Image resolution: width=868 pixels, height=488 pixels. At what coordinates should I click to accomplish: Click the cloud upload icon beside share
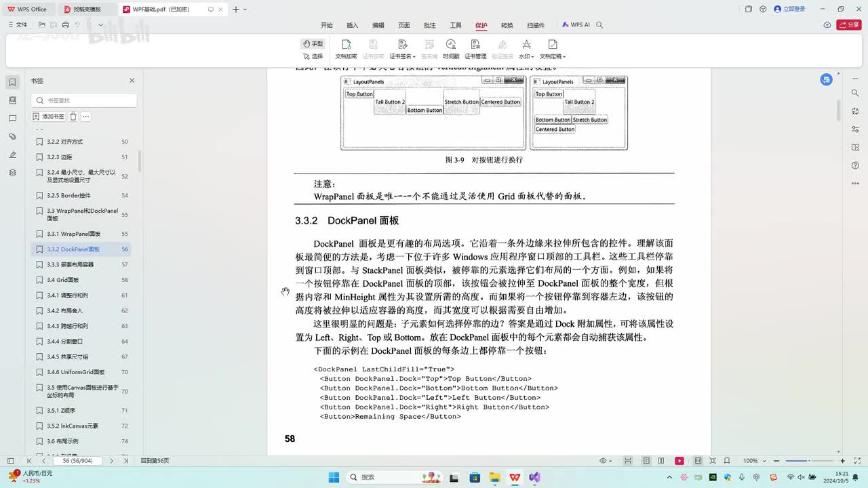tap(827, 25)
